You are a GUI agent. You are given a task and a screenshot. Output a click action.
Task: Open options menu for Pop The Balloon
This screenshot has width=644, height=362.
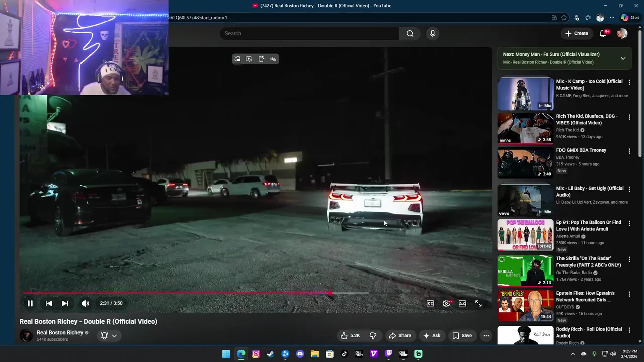click(x=629, y=223)
